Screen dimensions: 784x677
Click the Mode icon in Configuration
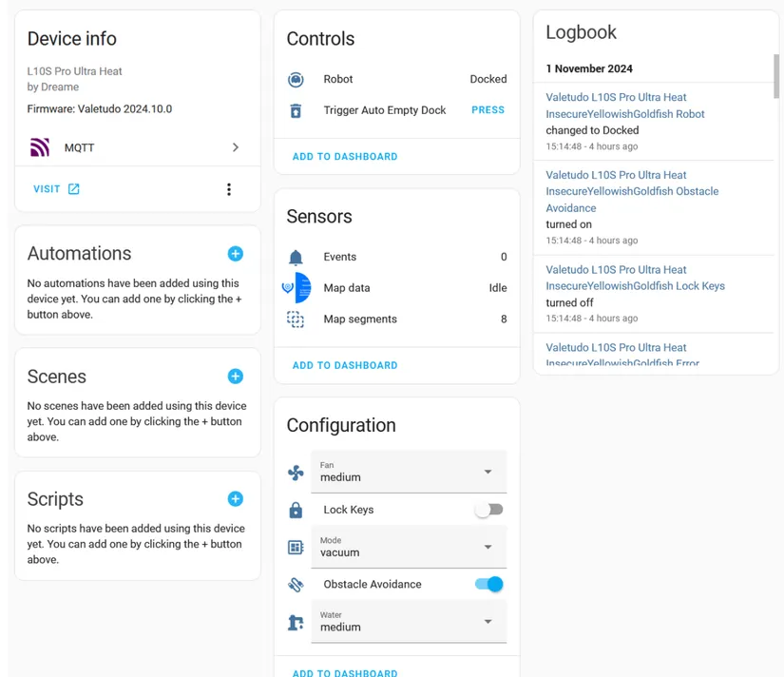point(296,547)
